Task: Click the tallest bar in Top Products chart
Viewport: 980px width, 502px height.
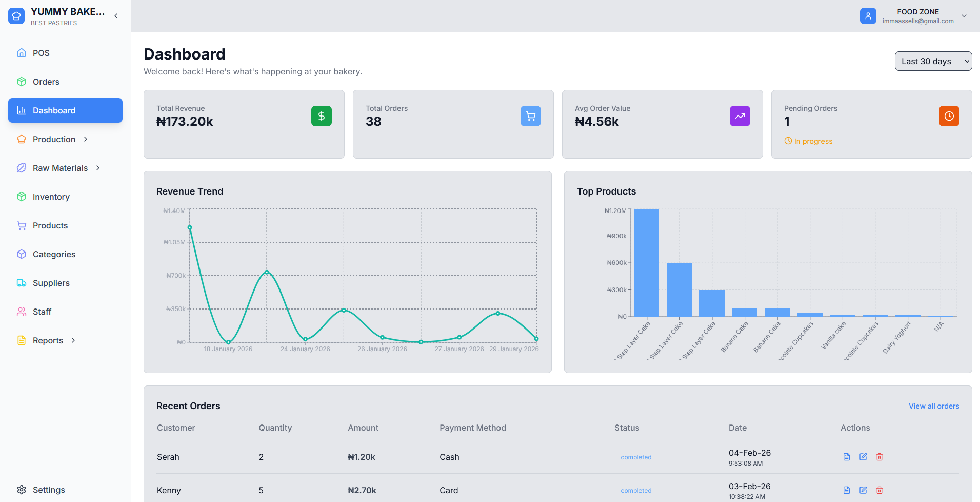Action: 646,263
